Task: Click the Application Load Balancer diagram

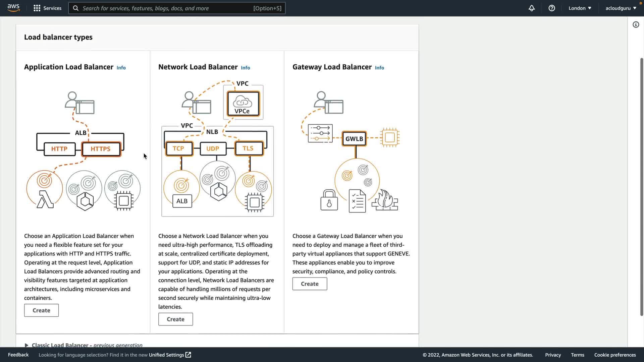Action: 83,151
